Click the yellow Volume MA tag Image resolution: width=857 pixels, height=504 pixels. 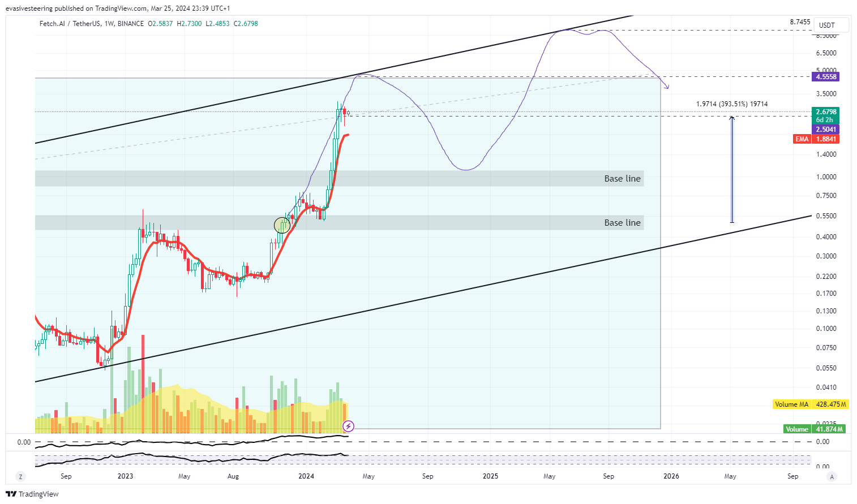click(792, 404)
